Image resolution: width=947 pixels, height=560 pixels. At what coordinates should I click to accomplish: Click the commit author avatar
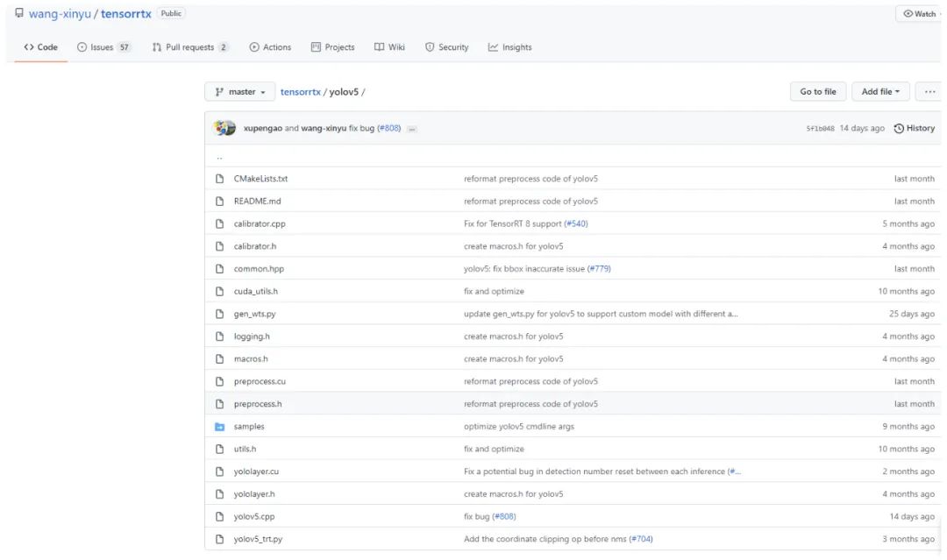point(225,129)
